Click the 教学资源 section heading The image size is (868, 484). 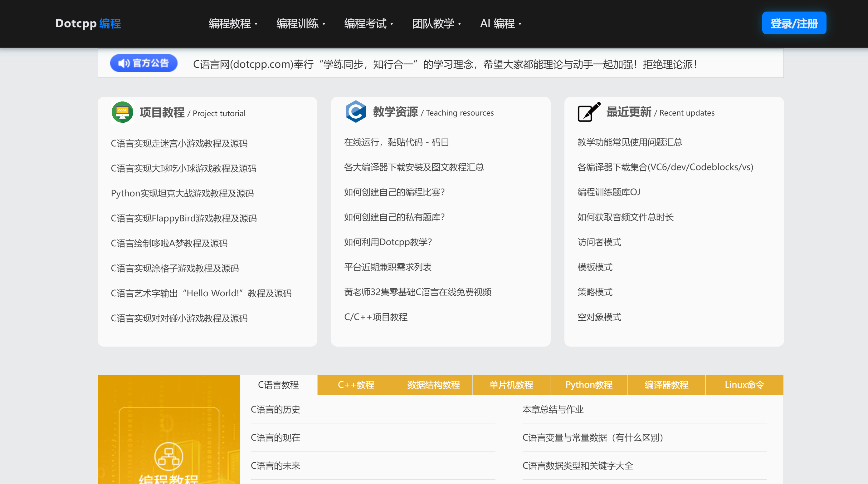pyautogui.click(x=395, y=112)
